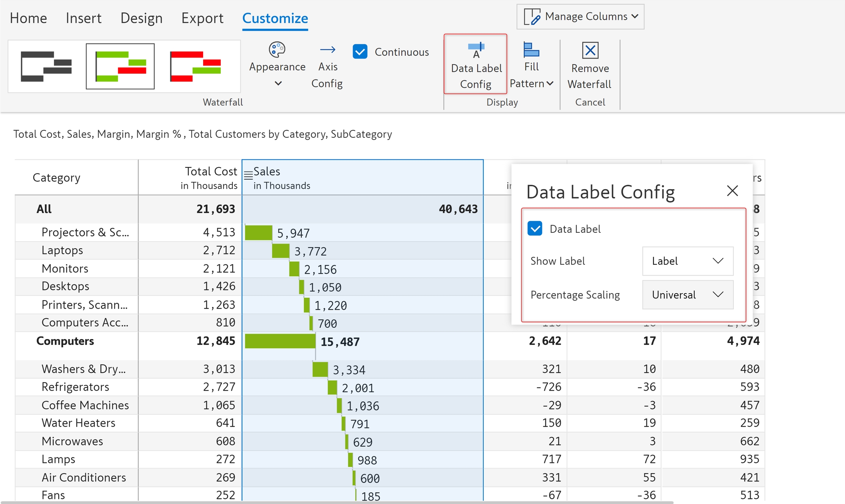The image size is (845, 504).
Task: Expand Manage Columns dropdown arrow
Action: click(x=635, y=16)
